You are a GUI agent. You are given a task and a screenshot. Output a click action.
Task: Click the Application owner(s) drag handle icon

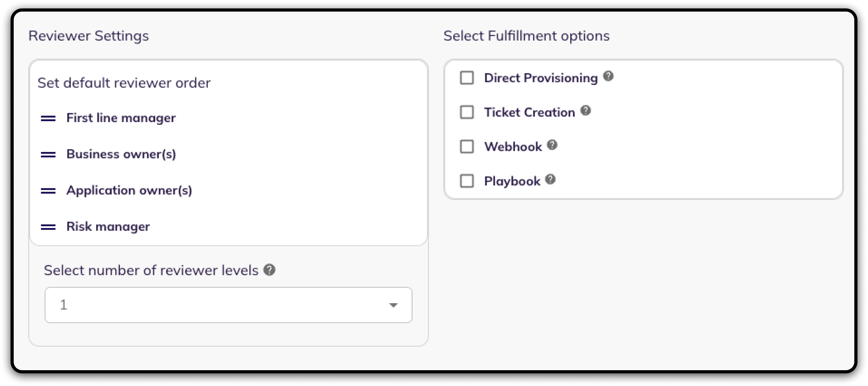pyautogui.click(x=48, y=191)
